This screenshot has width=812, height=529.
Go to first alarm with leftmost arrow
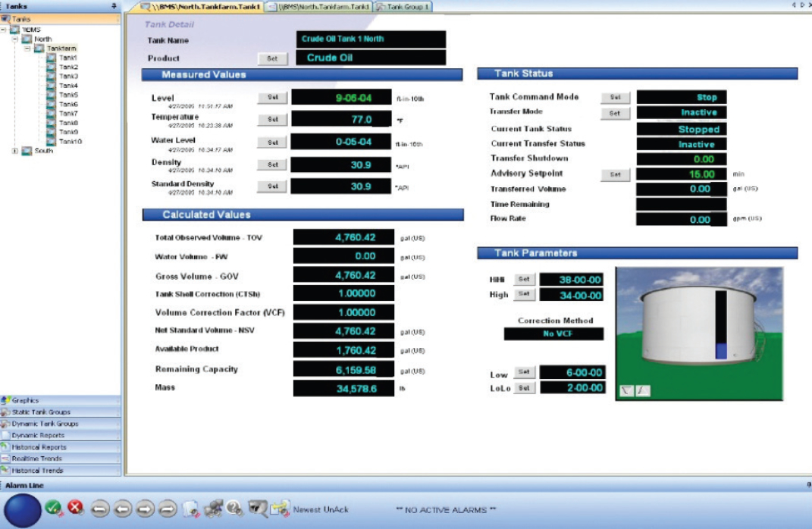coord(100,509)
